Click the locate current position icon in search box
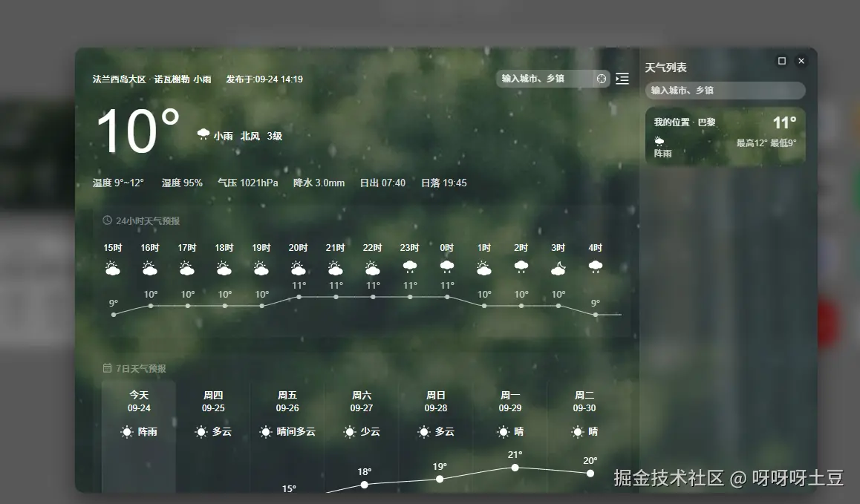Viewport: 860px width, 504px height. (x=601, y=79)
